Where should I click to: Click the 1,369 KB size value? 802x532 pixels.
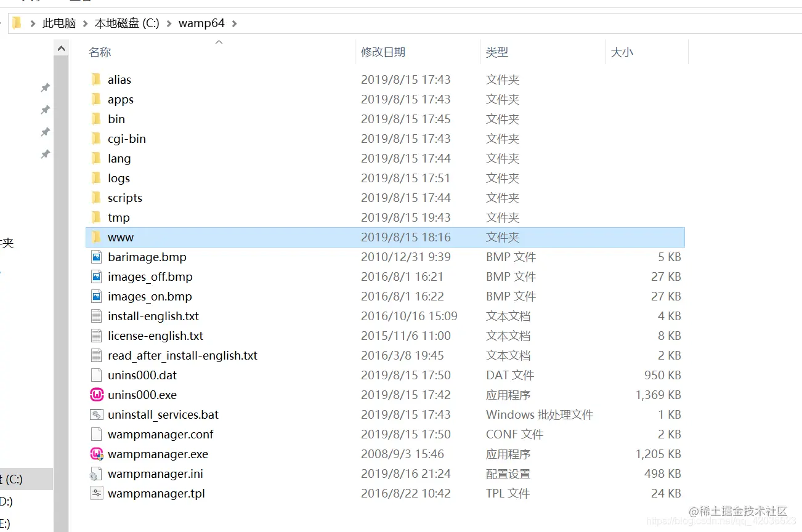tap(658, 395)
